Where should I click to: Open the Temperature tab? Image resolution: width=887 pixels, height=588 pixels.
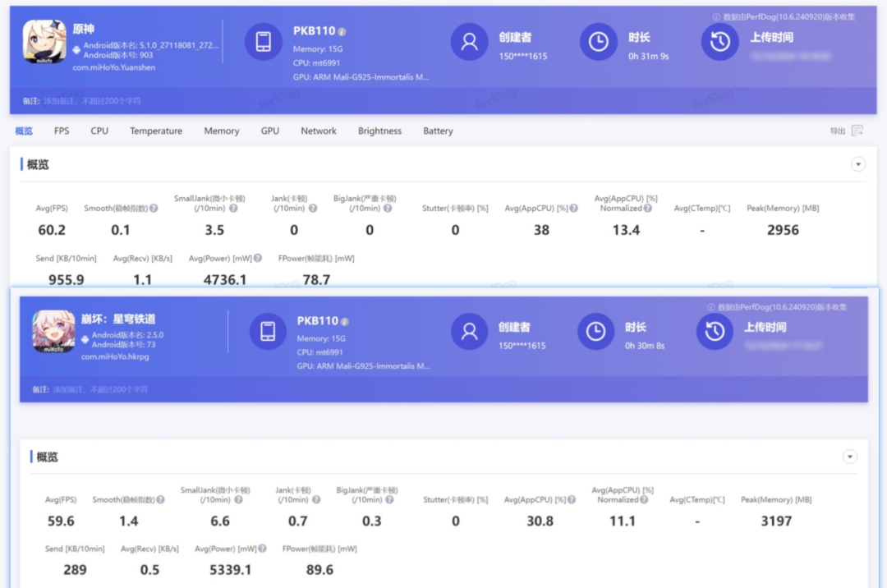click(x=156, y=131)
